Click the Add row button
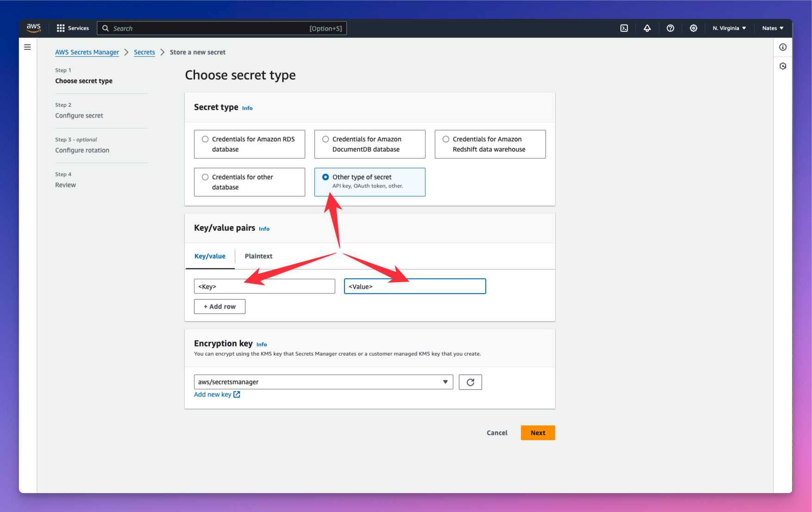Screen dimensions: 812x512 coord(219,307)
